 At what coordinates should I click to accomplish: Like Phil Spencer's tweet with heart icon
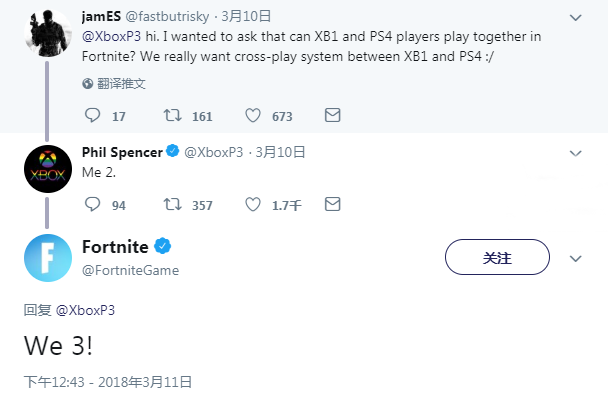[x=253, y=204]
